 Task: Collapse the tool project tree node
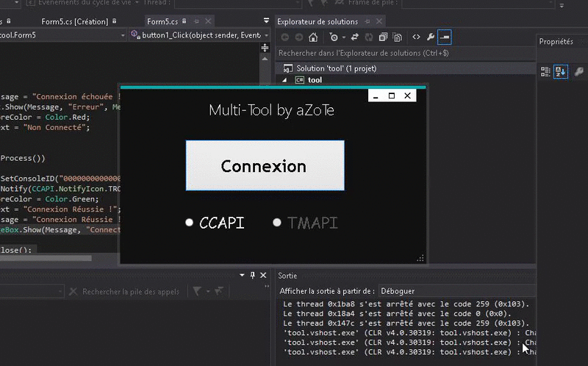point(284,79)
